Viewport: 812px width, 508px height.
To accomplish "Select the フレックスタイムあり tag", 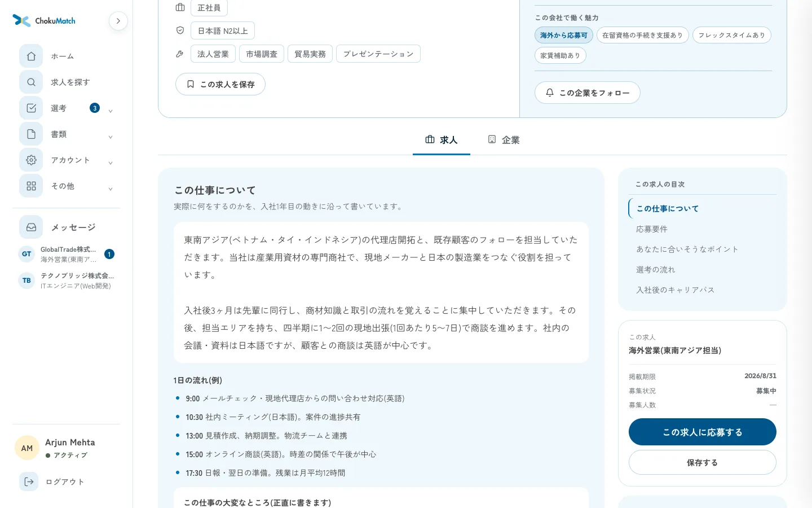I will tap(732, 35).
